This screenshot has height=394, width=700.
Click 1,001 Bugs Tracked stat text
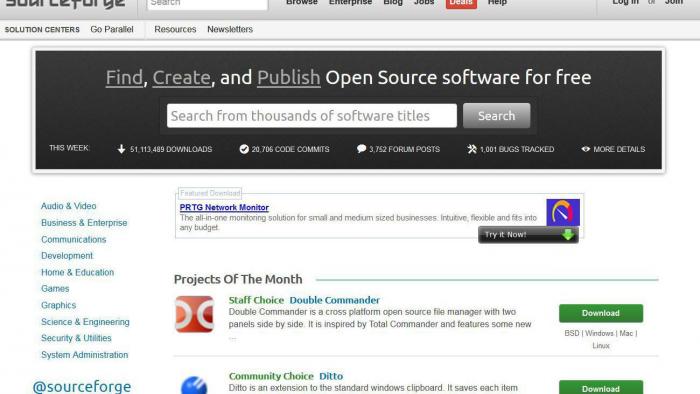[517, 149]
